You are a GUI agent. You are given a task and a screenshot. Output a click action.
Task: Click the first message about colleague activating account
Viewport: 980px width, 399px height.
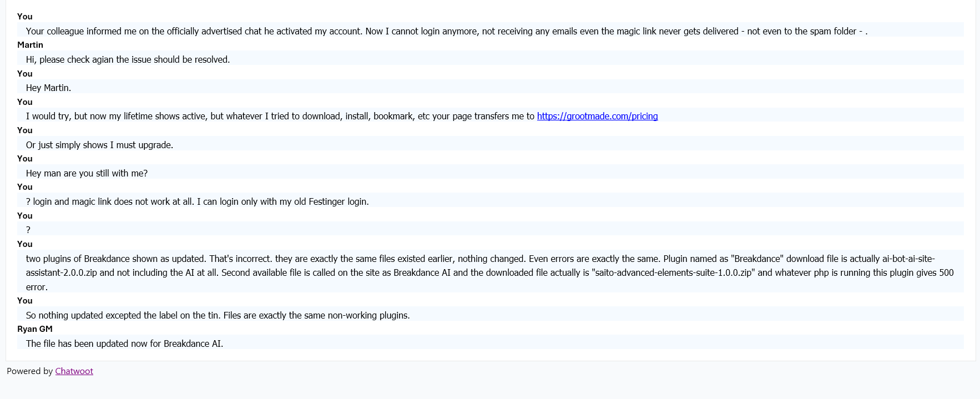click(x=444, y=31)
